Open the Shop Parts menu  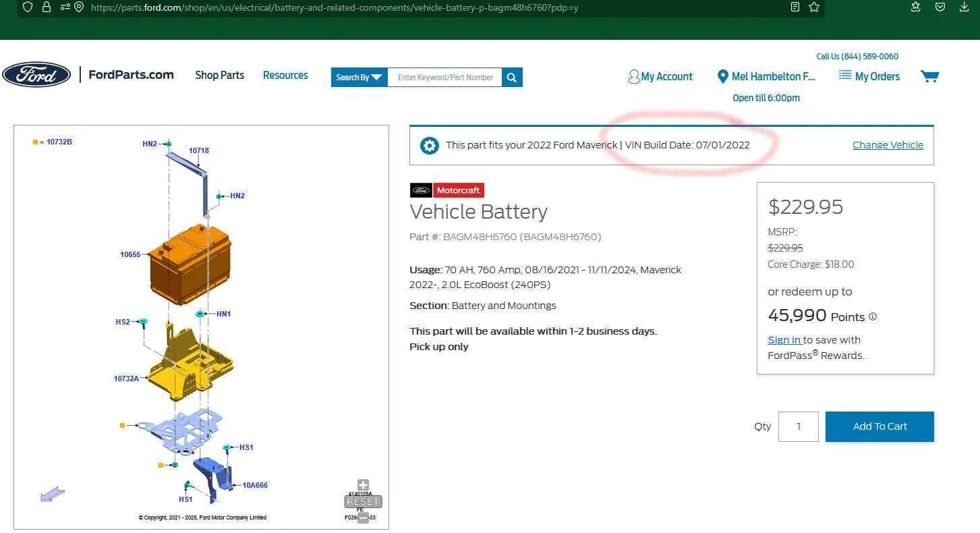(x=220, y=76)
